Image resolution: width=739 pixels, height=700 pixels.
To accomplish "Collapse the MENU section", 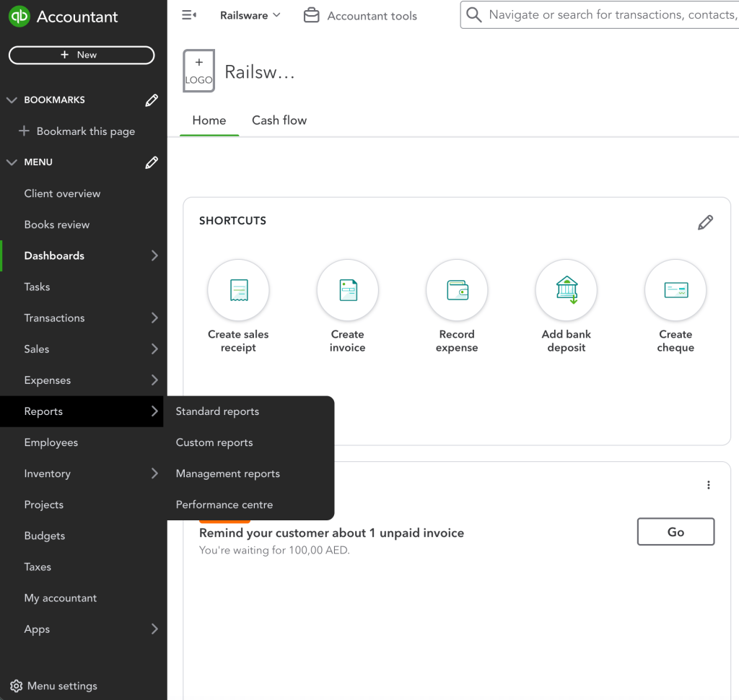I will (x=12, y=162).
